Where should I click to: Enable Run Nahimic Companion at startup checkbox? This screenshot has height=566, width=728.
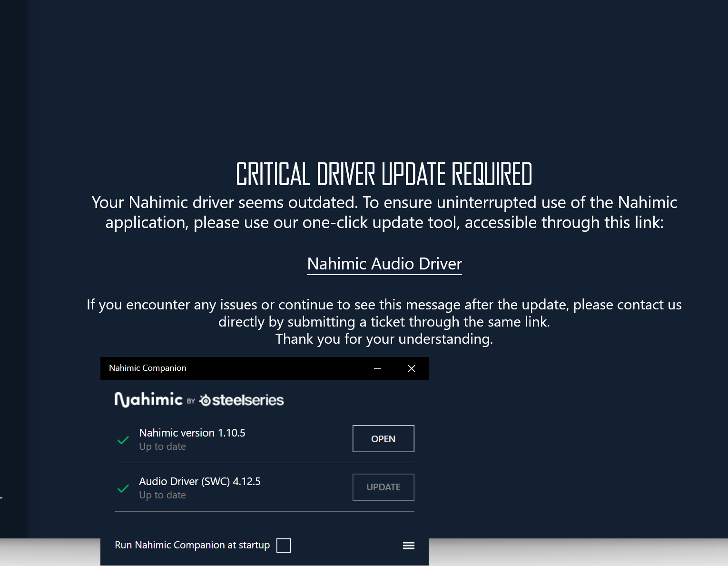(284, 545)
